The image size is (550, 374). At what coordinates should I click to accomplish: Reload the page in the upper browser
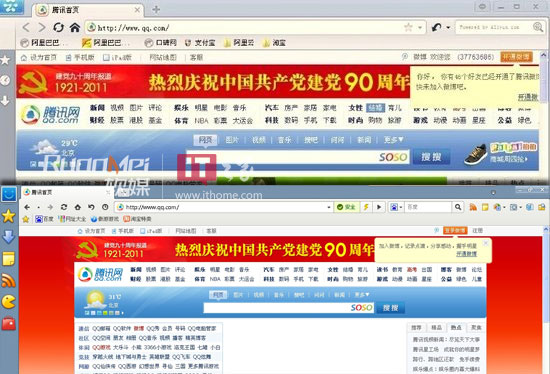[58, 27]
